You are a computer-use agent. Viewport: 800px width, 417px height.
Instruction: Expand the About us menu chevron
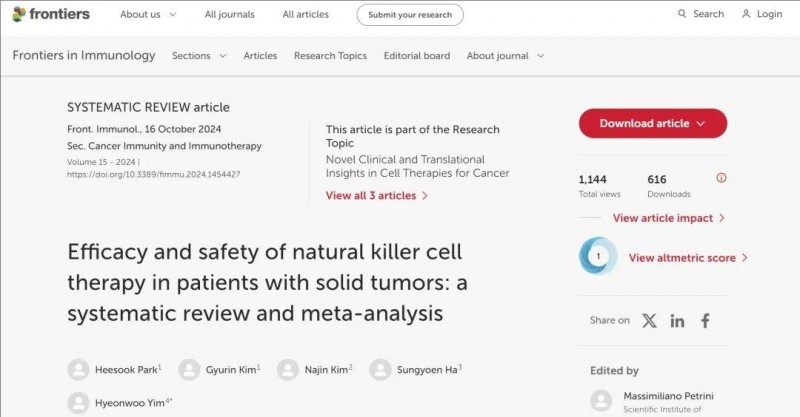pos(172,14)
